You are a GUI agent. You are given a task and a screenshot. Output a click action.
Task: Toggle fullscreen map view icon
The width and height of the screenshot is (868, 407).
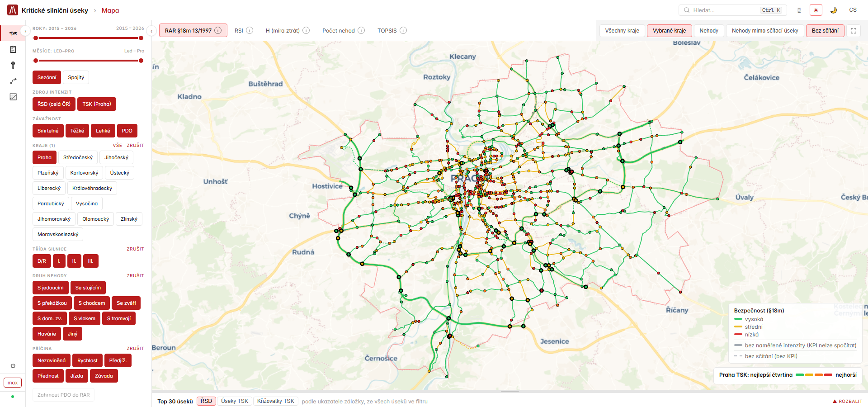(x=854, y=31)
